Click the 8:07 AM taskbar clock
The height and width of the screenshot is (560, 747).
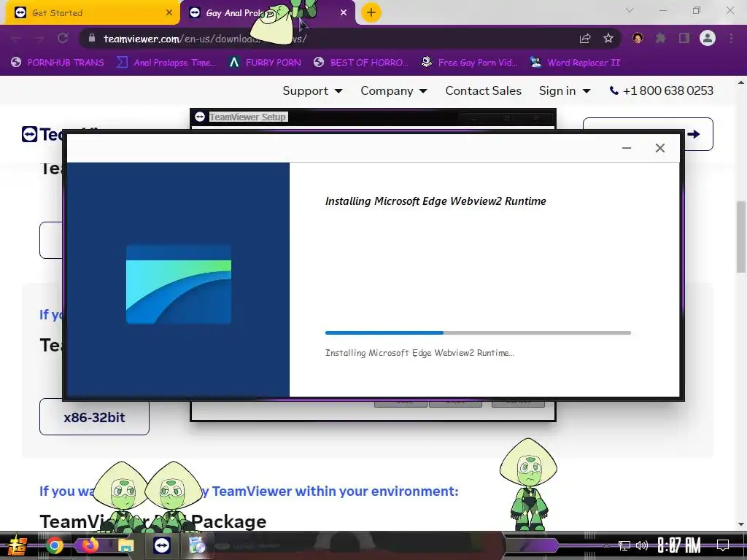[x=679, y=545]
